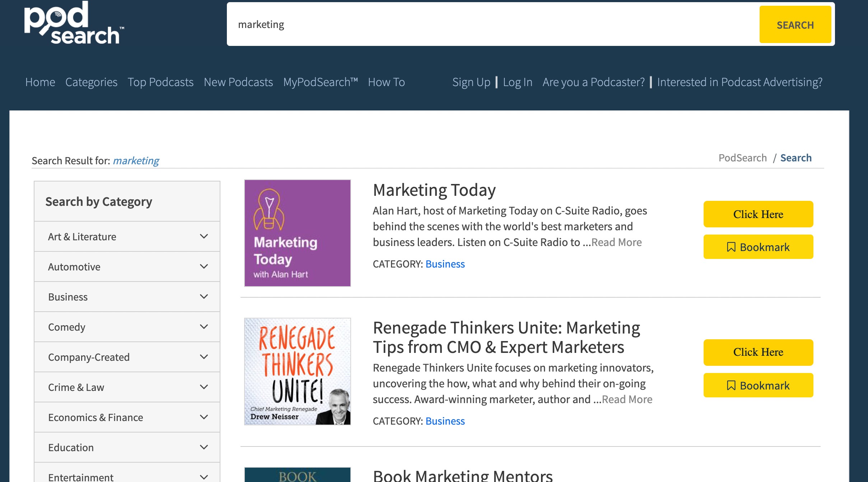This screenshot has width=868, height=482.
Task: Click italic marketing search term link
Action: click(x=136, y=161)
